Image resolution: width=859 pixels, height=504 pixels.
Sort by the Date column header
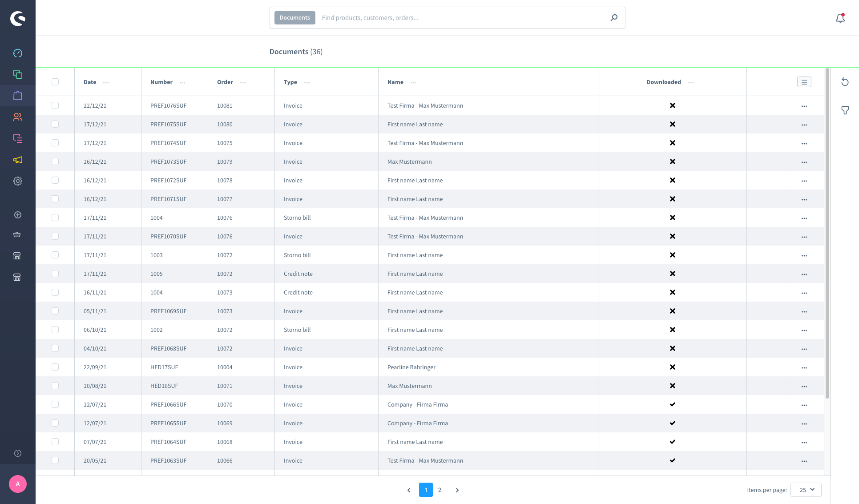tap(90, 82)
